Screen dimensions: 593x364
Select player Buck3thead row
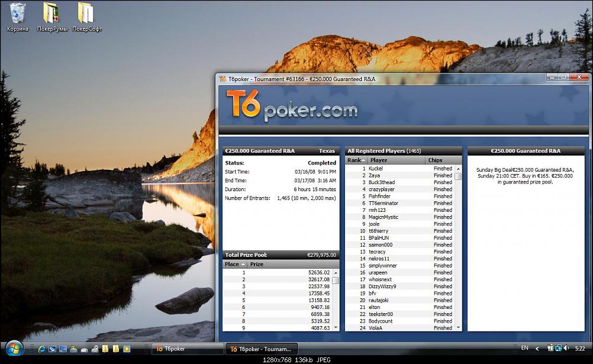[x=400, y=182]
